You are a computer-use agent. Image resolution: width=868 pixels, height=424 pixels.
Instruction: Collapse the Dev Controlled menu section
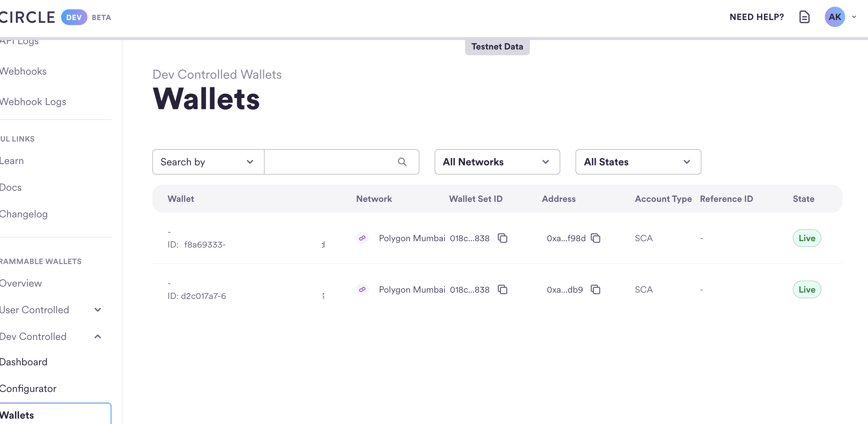point(98,336)
